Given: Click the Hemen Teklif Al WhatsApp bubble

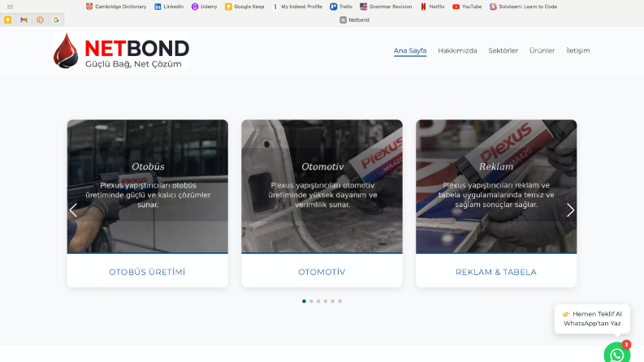Looking at the screenshot, I should (592, 318).
